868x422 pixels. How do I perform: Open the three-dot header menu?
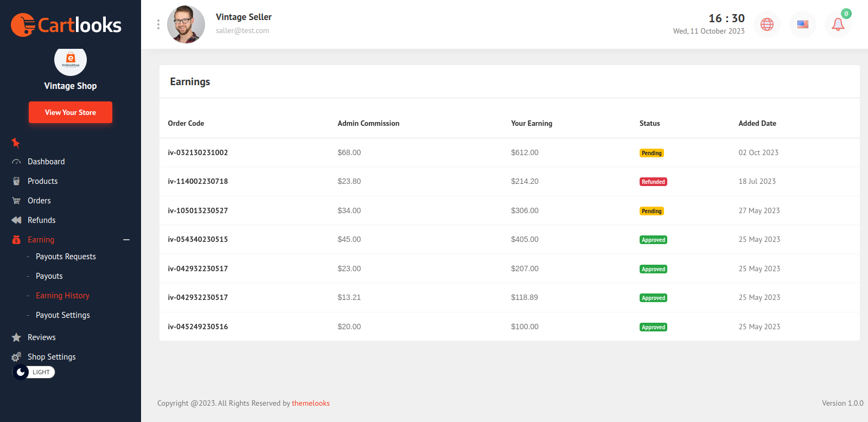158,24
